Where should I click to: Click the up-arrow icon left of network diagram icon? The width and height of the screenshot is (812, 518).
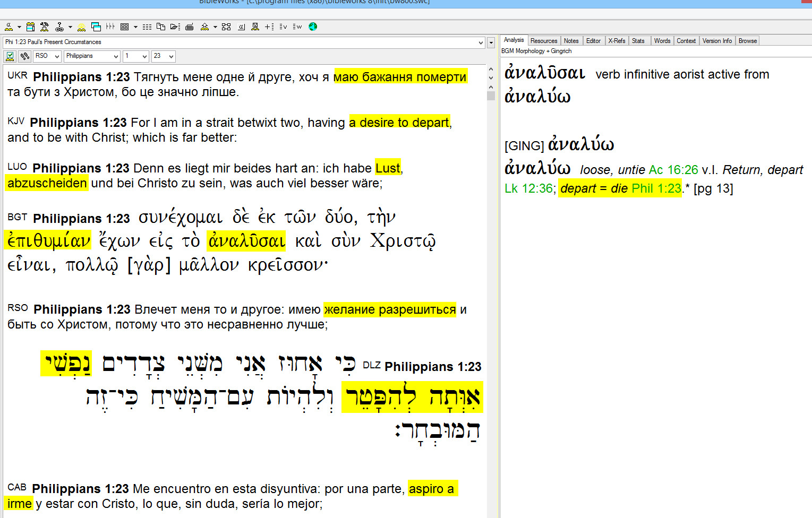click(204, 27)
